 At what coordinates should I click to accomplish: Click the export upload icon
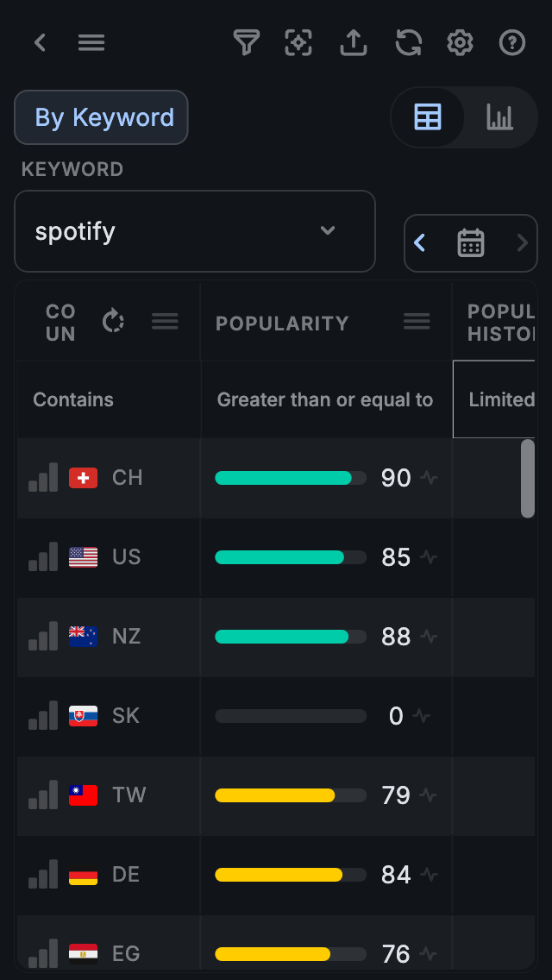click(353, 42)
